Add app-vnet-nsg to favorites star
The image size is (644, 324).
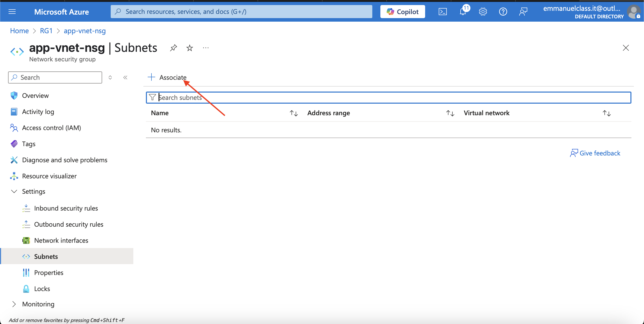point(190,48)
